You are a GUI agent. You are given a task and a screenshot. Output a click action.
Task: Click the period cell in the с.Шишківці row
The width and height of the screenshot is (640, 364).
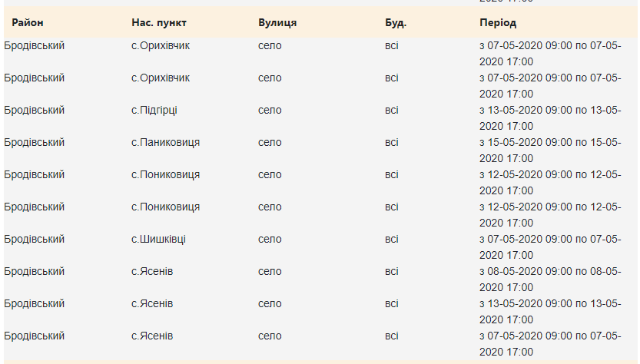coord(549,247)
